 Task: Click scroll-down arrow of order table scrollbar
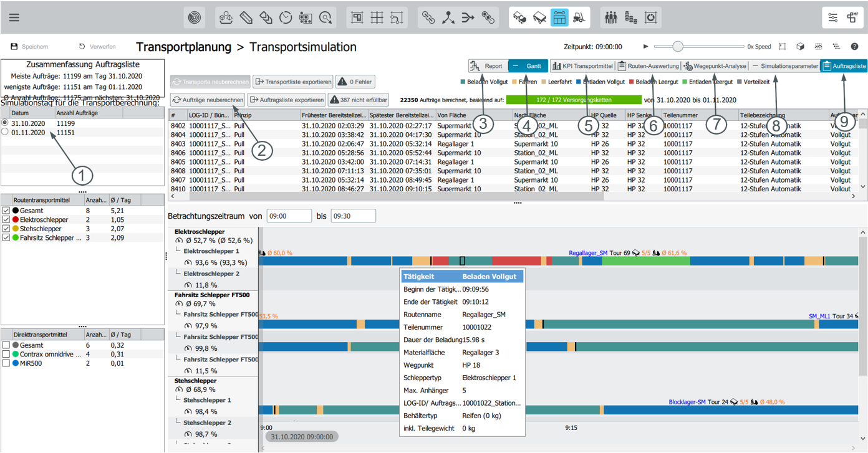click(863, 187)
